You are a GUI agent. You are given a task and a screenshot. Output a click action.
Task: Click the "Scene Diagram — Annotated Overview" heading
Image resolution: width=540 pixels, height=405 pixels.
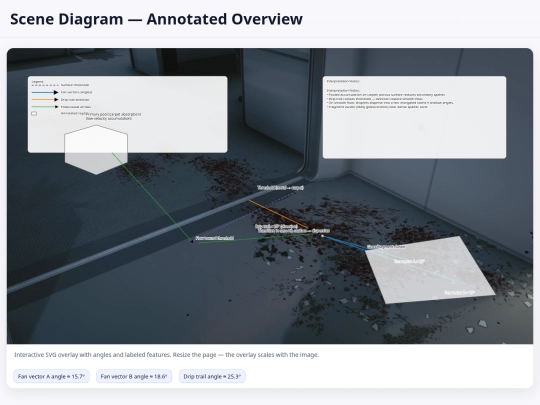point(156,19)
